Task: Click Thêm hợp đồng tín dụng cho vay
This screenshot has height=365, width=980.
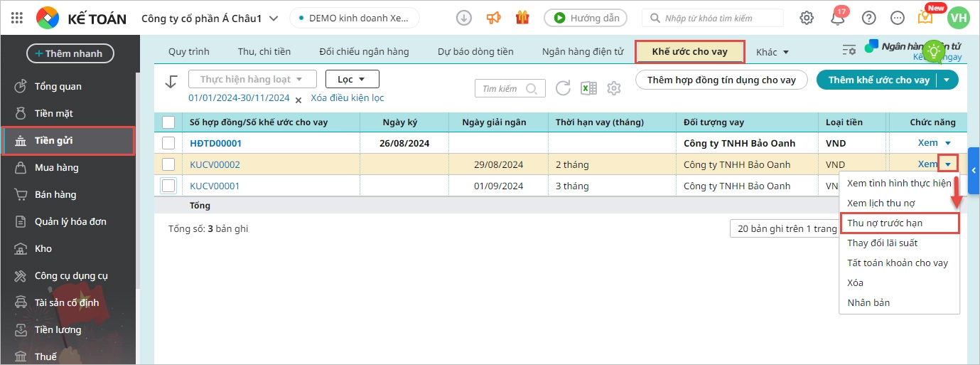Action: pos(721,80)
